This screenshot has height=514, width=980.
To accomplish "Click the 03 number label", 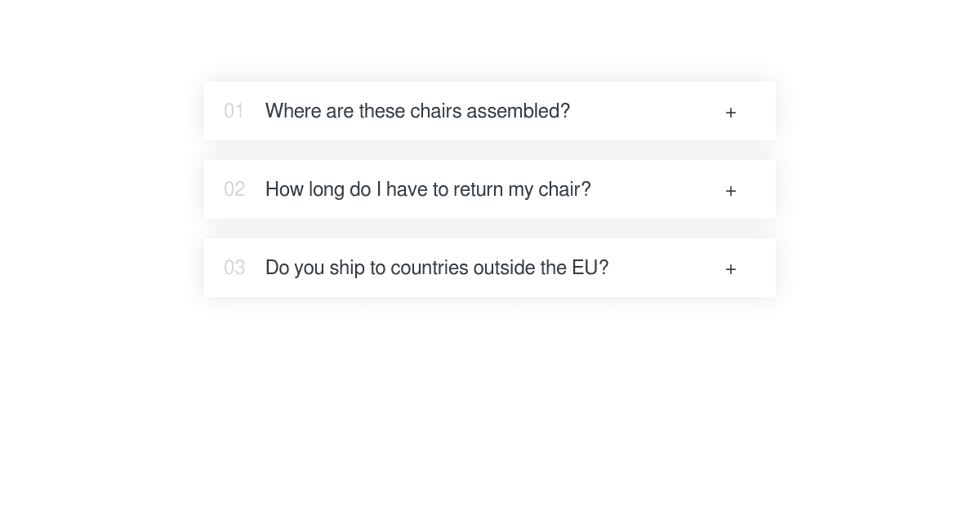I will click(x=234, y=268).
